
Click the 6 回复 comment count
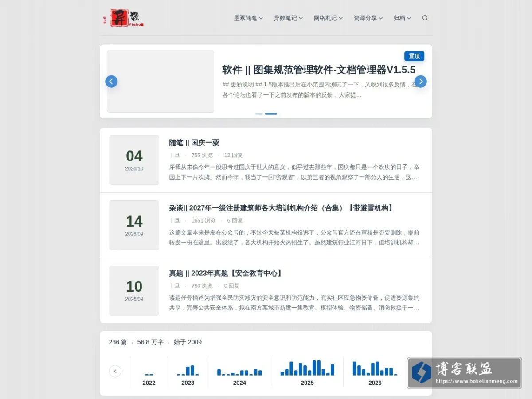(235, 221)
